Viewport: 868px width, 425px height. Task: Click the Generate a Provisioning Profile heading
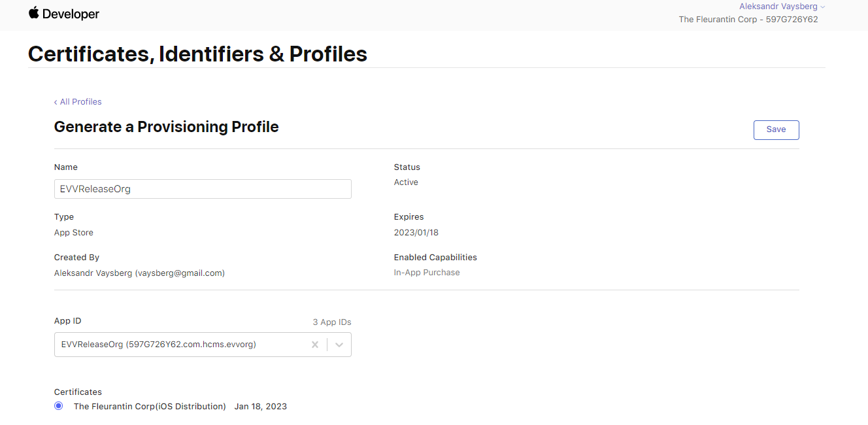166,127
